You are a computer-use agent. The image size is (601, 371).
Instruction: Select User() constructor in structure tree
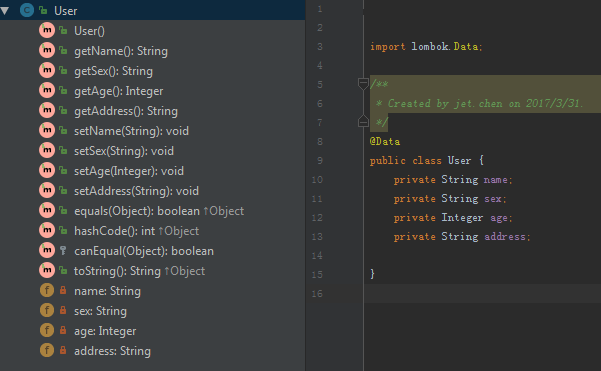click(89, 31)
